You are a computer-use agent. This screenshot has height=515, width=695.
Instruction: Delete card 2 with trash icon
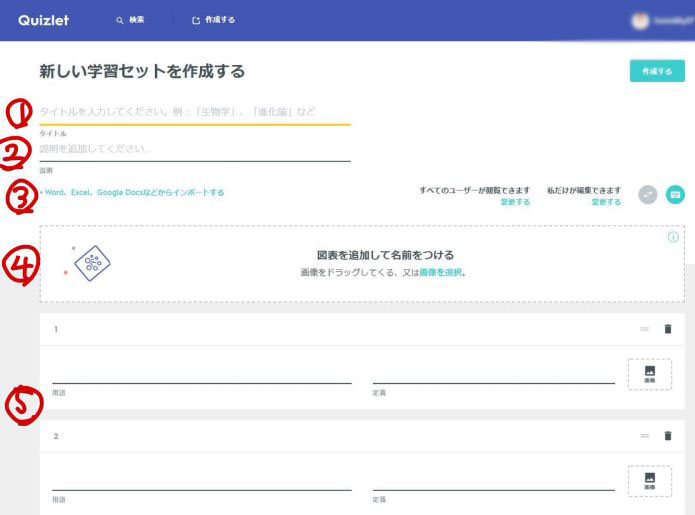click(668, 436)
